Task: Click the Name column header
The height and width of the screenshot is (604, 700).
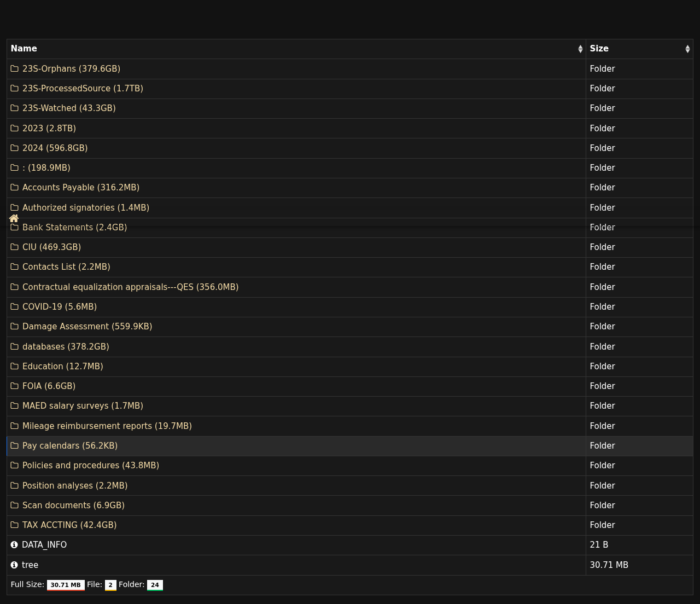Action: pyautogui.click(x=24, y=49)
